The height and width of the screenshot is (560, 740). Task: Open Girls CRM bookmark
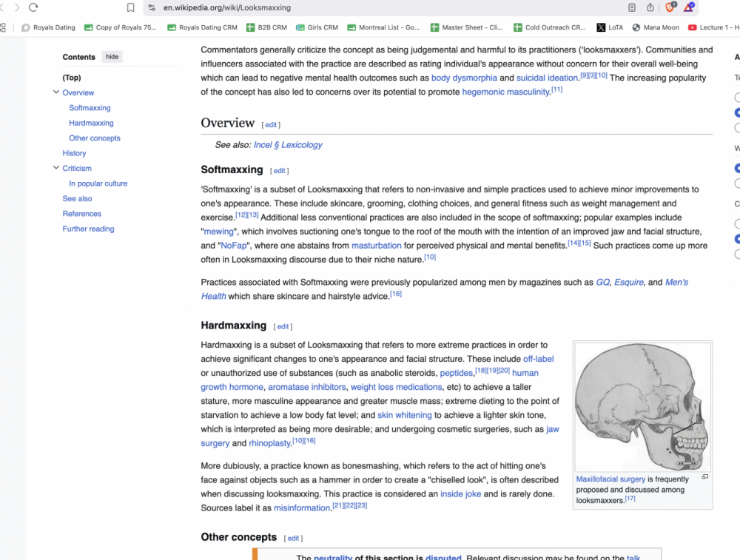(x=317, y=27)
